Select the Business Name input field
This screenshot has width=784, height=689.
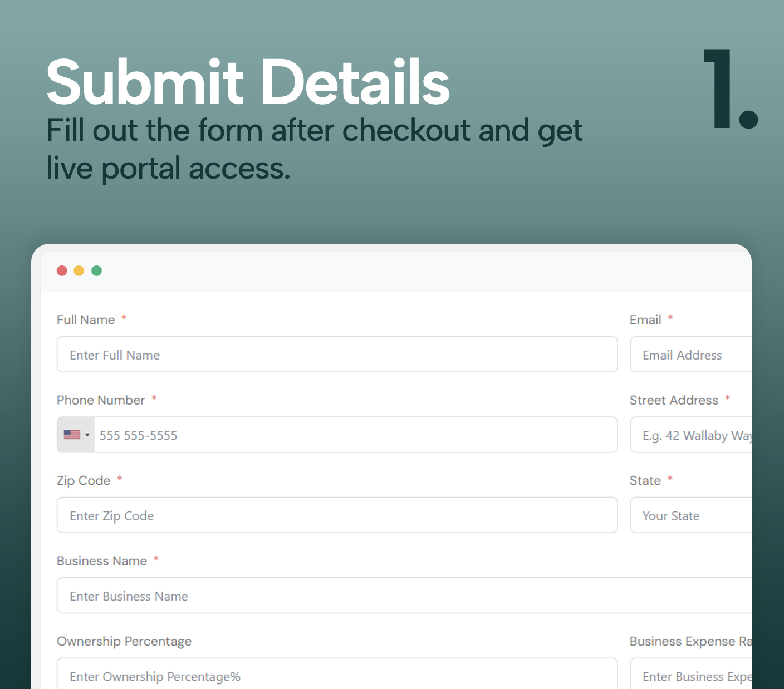[404, 596]
